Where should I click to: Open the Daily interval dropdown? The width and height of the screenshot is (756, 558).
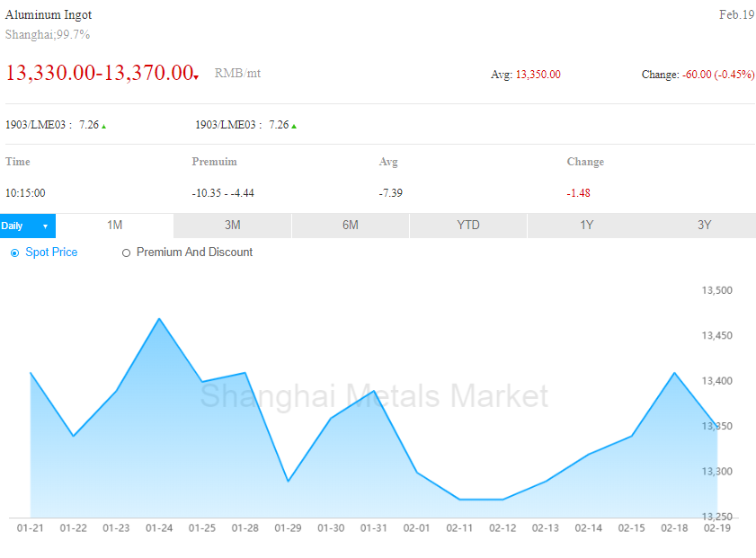tap(27, 226)
